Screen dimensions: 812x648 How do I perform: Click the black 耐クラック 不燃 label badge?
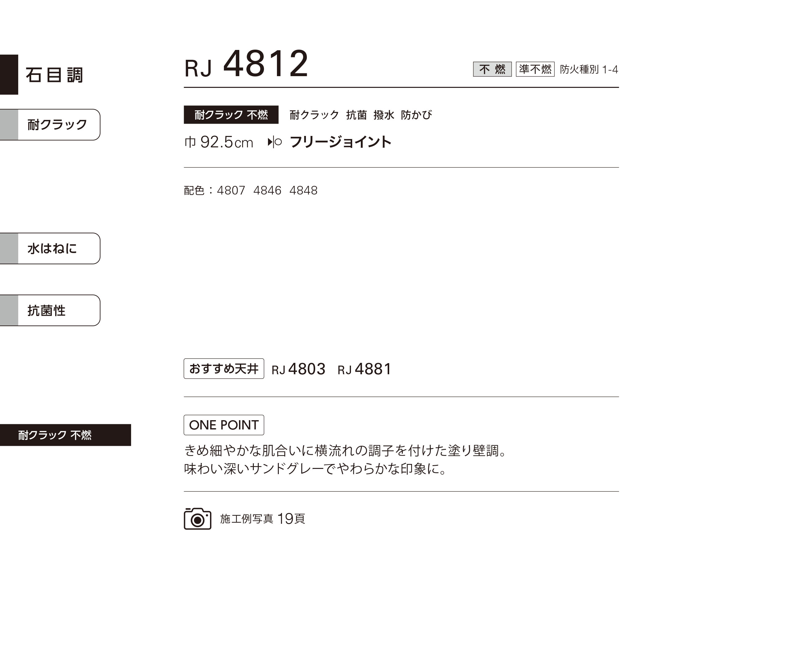click(231, 115)
